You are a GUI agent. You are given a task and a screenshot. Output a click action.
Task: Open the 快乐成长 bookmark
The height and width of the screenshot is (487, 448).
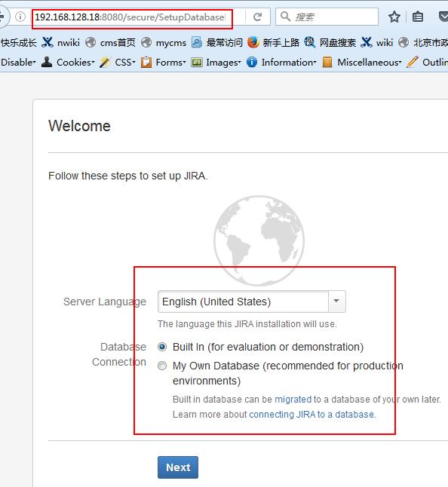tap(19, 42)
